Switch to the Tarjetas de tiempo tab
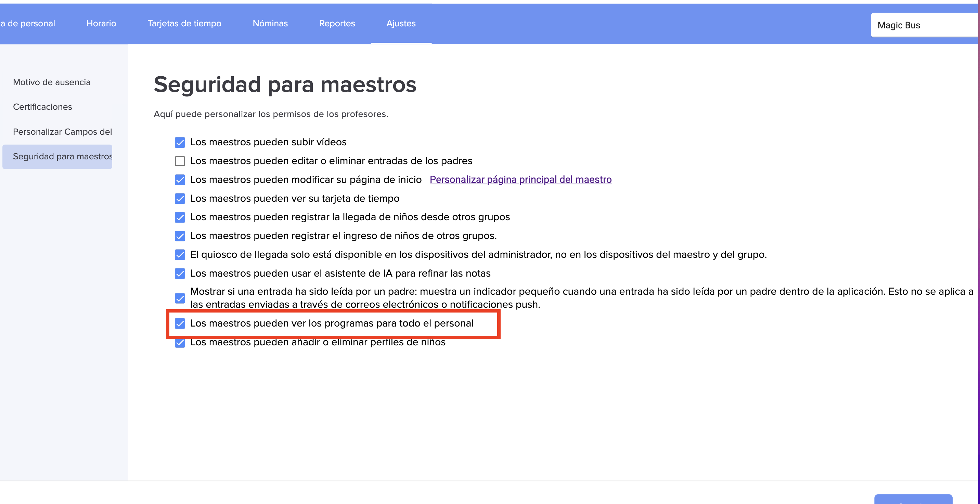This screenshot has height=504, width=980. [x=184, y=24]
